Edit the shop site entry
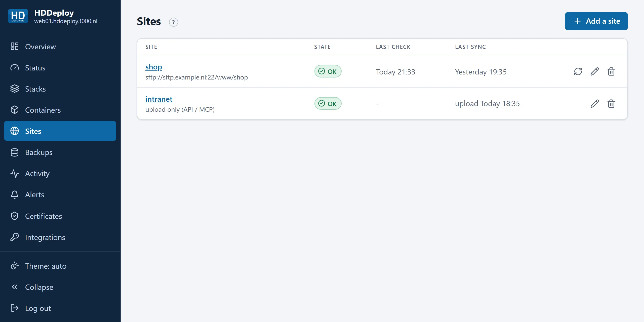644x322 pixels. [594, 71]
